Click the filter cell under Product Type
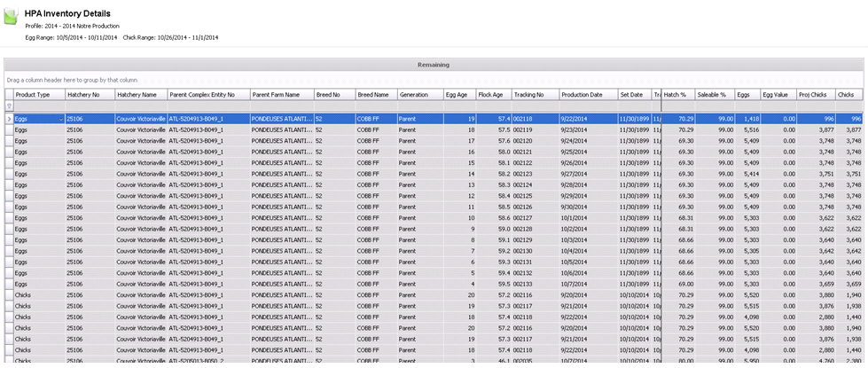 [39, 106]
